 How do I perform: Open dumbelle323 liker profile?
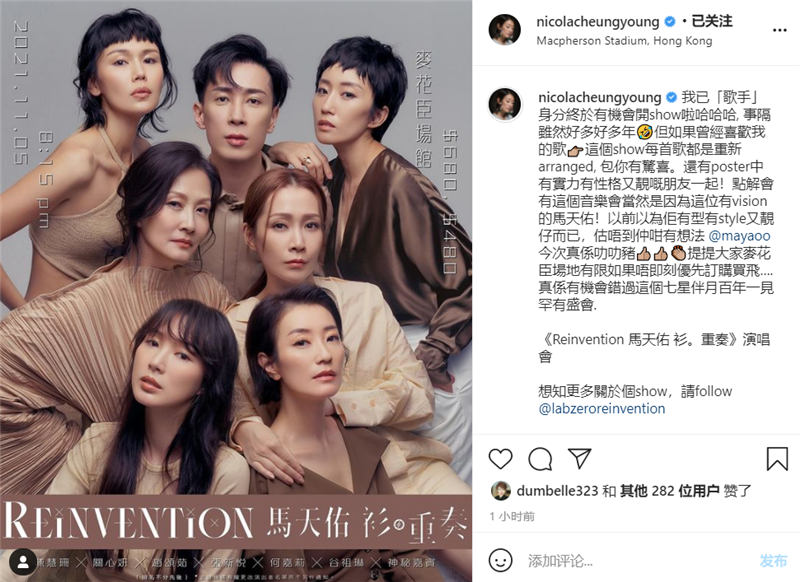(557, 491)
